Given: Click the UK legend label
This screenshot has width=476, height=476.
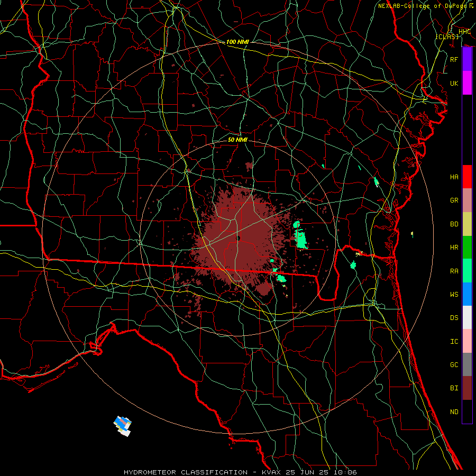Looking at the screenshot, I should [454, 83].
